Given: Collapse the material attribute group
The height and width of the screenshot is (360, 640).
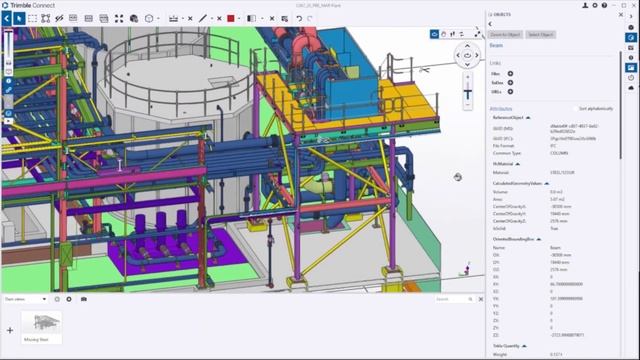Looking at the screenshot, I should click(518, 164).
